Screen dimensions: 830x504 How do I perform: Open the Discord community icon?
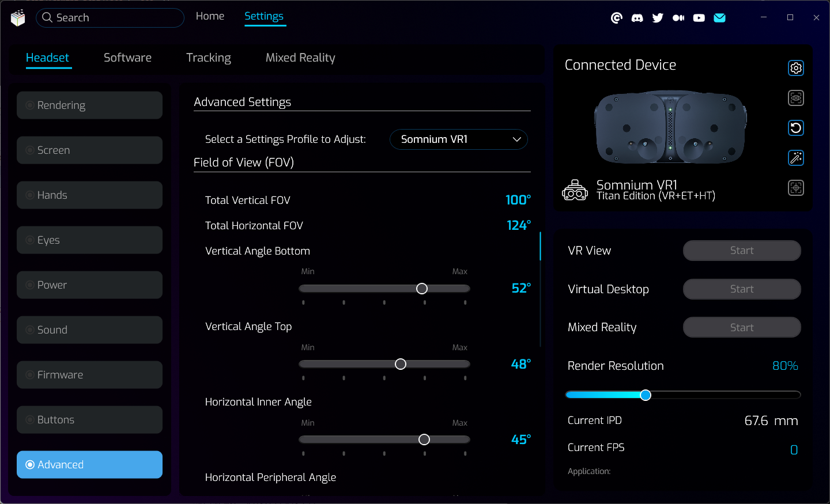[637, 18]
